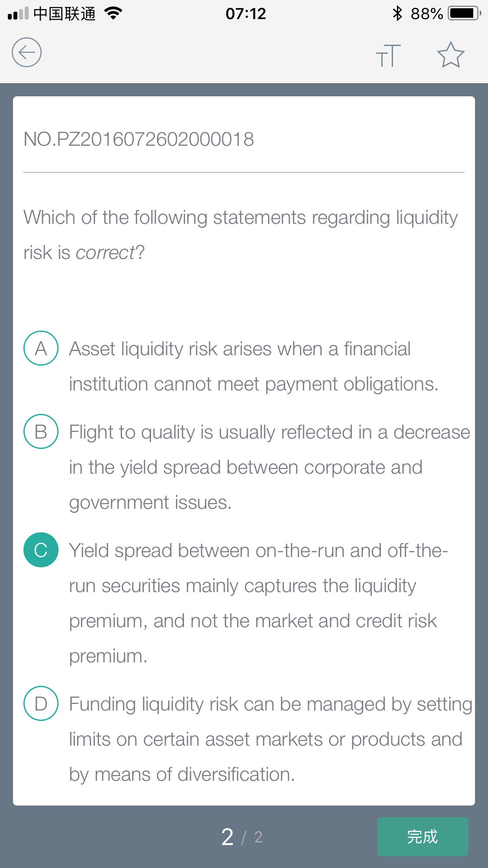Tap the Flight to quality answer text
The width and height of the screenshot is (488, 868).
pos(269,468)
